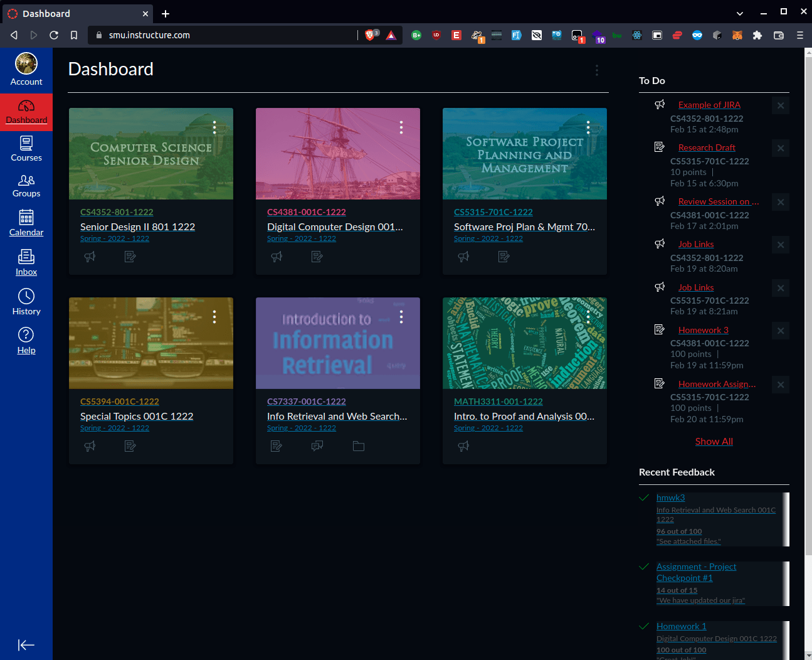Open the Brave Shields icon in address bar
Viewport: 812px width, 660px height.
(x=370, y=35)
